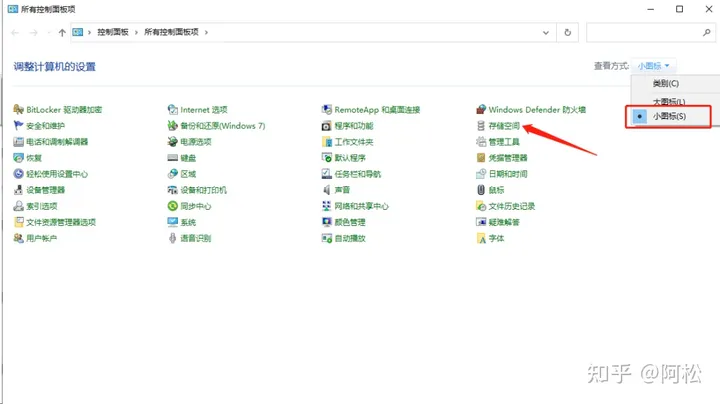Viewport: 720px width, 404px height.
Task: Select 类别(C) view option
Action: (x=666, y=84)
